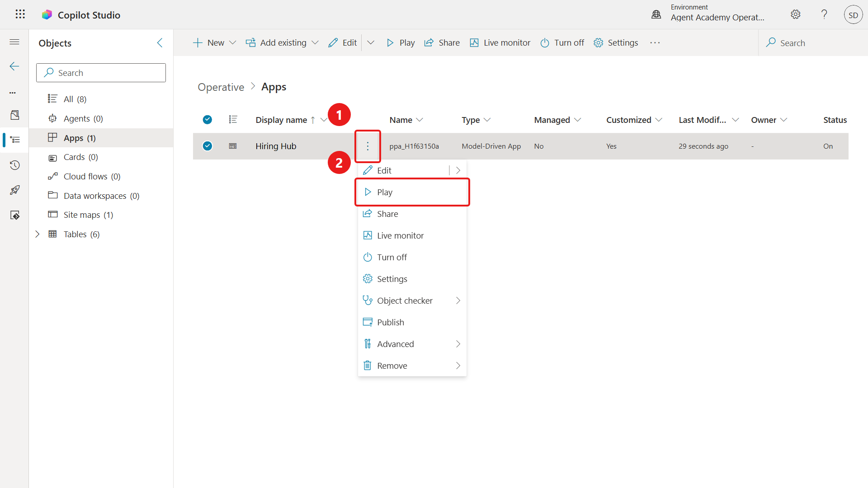Select Site maps (1) in Objects tree
This screenshot has height=488, width=868.
pos(101,215)
